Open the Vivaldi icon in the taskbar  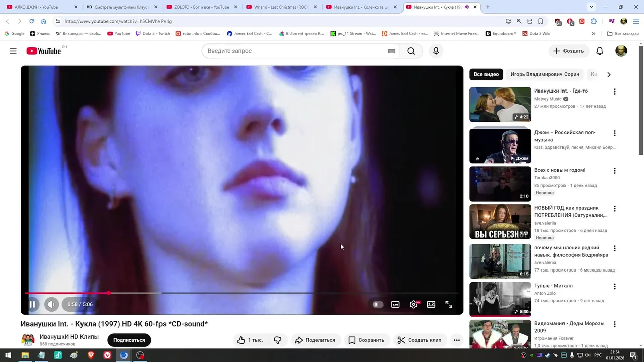(107, 355)
